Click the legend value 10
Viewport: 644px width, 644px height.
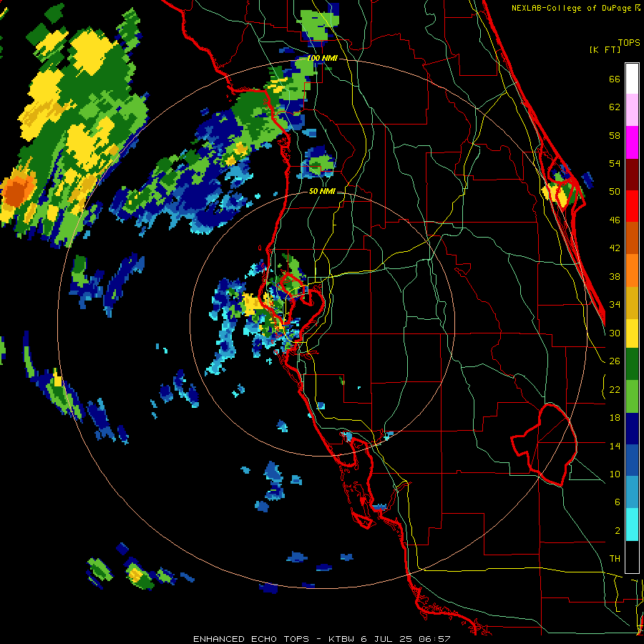(x=615, y=474)
